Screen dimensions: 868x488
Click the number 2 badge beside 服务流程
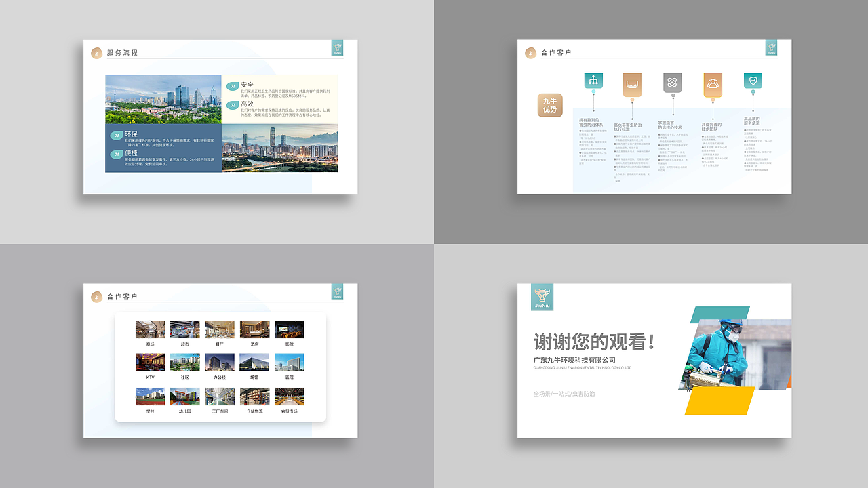97,53
